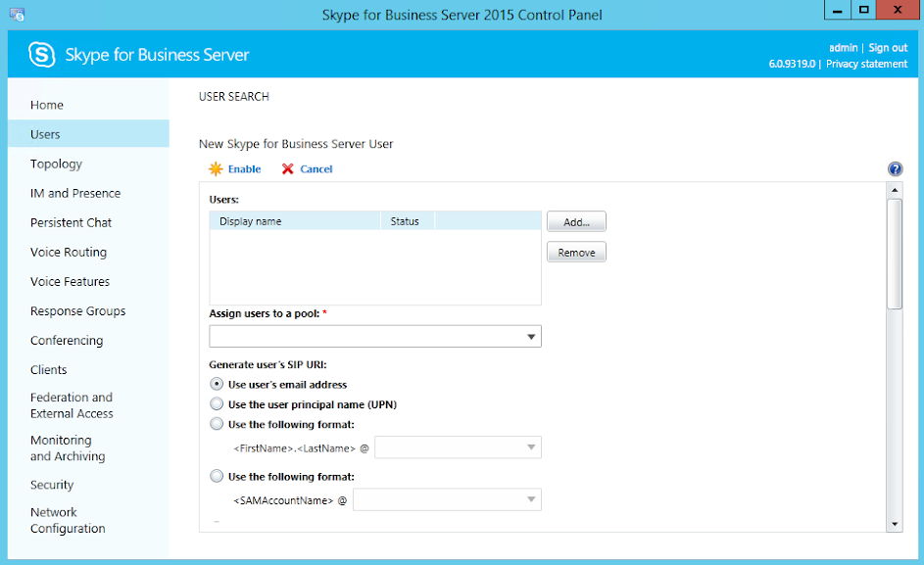
Task: Open the domain dropdown after FirstName.LastName @
Action: (458, 447)
